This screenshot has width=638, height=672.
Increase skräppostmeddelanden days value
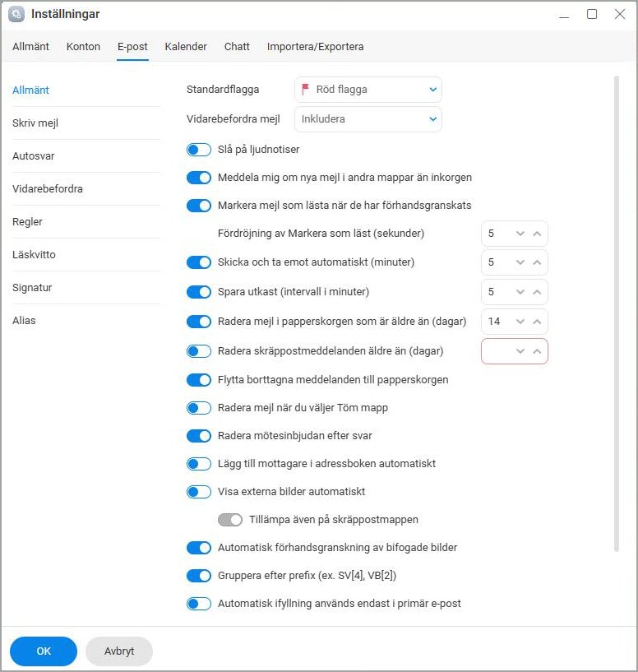(537, 351)
